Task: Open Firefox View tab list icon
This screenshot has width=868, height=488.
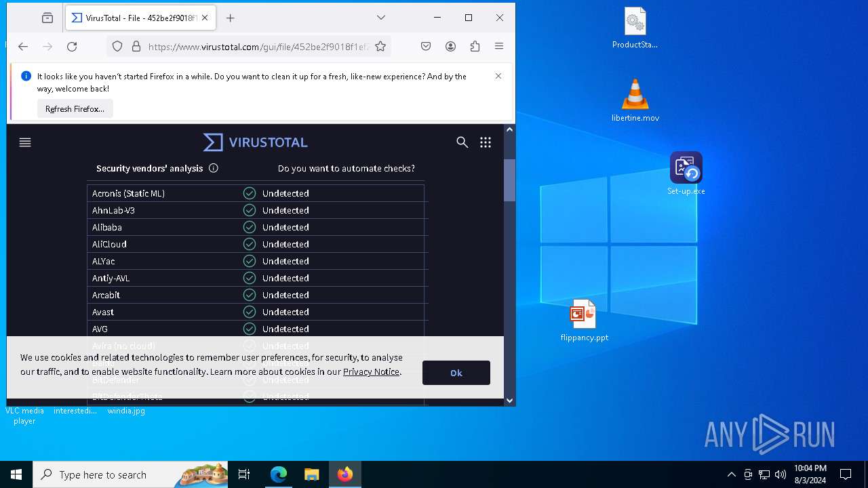Action: pyautogui.click(x=47, y=18)
